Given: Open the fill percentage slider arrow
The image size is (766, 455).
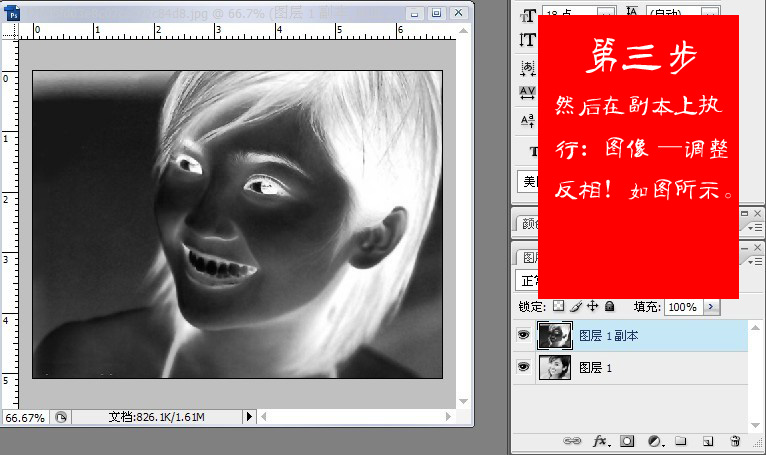Looking at the screenshot, I should (x=710, y=306).
